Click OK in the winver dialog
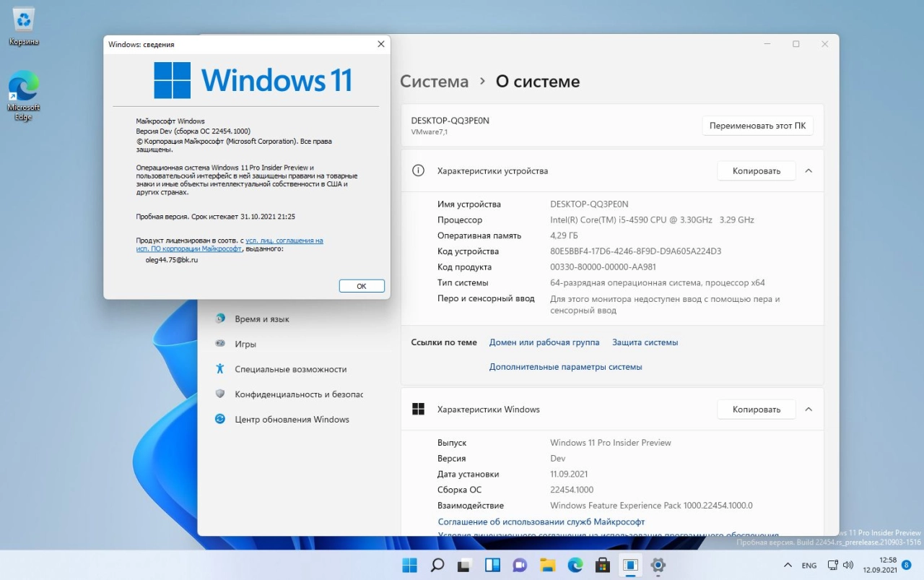Screen dimensions: 924x580 (362, 286)
